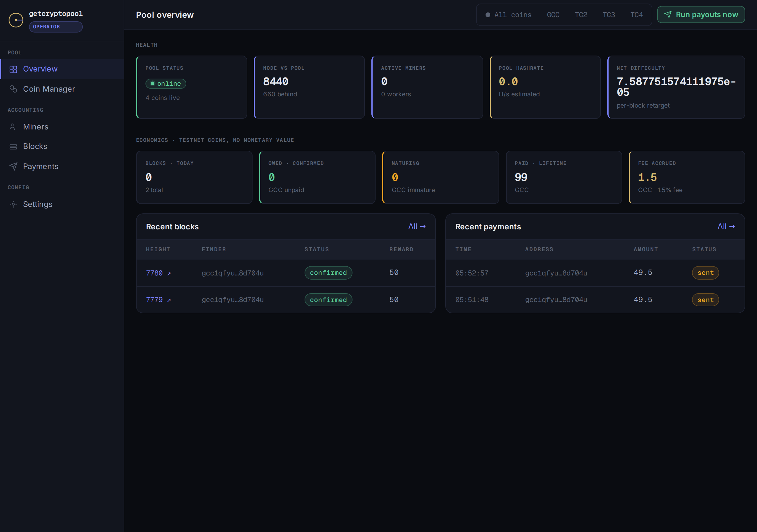Click Blocks Today '2 total' text
This screenshot has width=757, height=532.
coord(154,190)
